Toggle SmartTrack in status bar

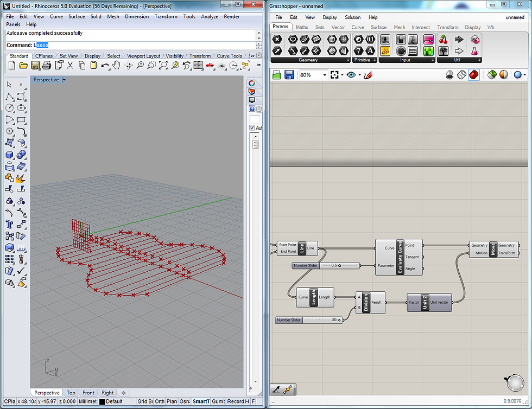point(201,401)
